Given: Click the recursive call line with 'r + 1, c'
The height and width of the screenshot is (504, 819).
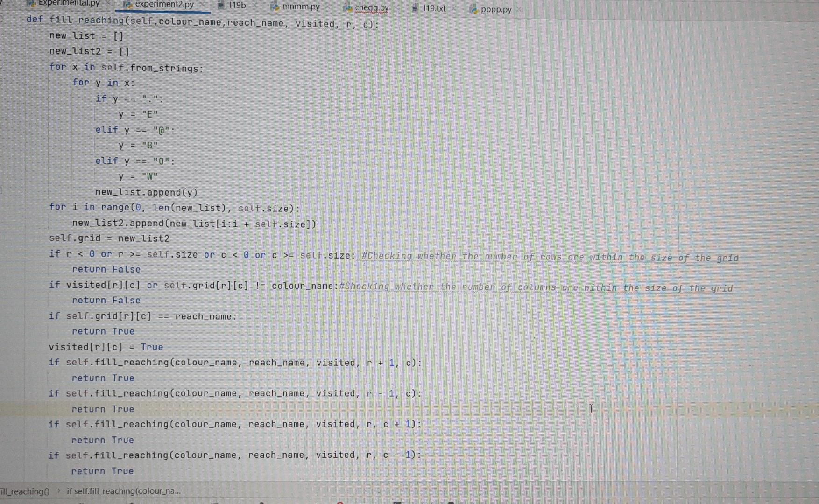Looking at the screenshot, I should [235, 363].
